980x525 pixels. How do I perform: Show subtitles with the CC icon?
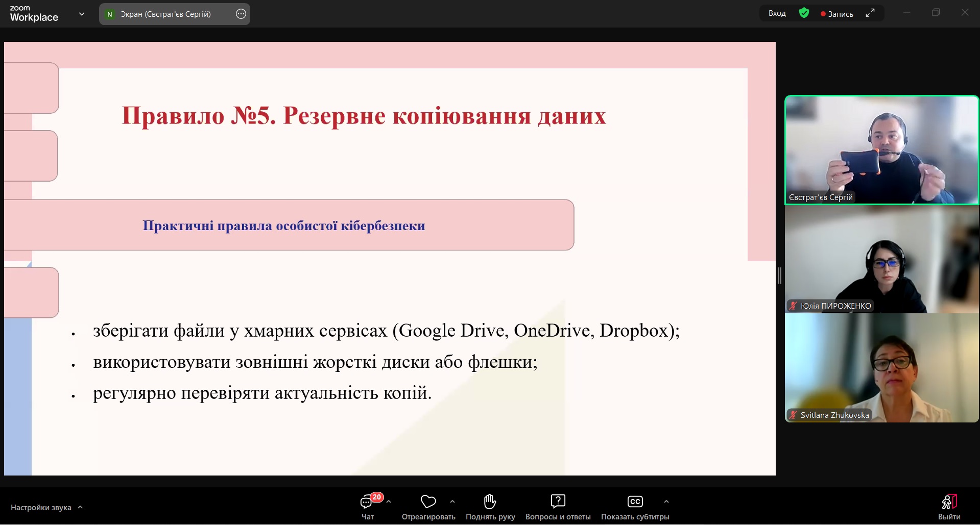pyautogui.click(x=635, y=503)
